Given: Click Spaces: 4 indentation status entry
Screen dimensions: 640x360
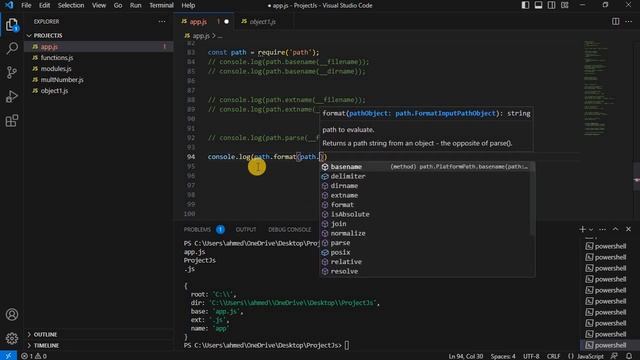Looking at the screenshot, I should pyautogui.click(x=503, y=356).
